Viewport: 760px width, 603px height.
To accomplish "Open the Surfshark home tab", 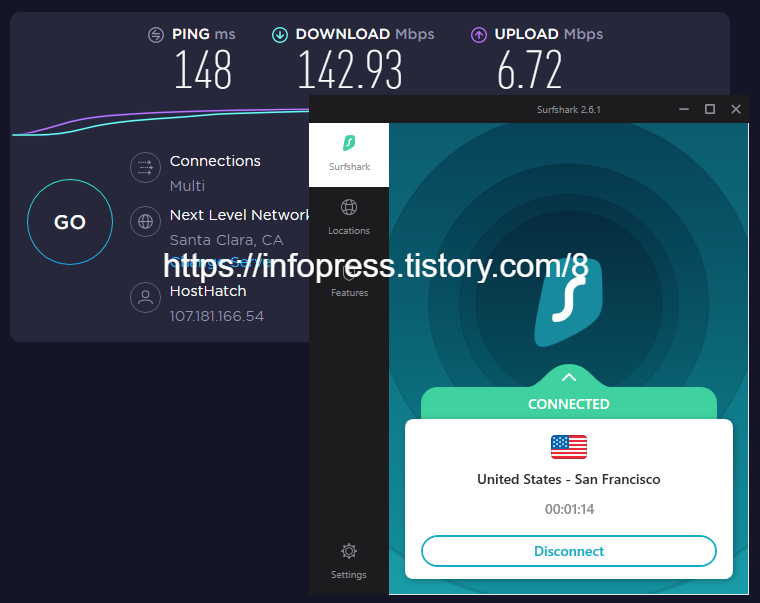I will pyautogui.click(x=349, y=155).
